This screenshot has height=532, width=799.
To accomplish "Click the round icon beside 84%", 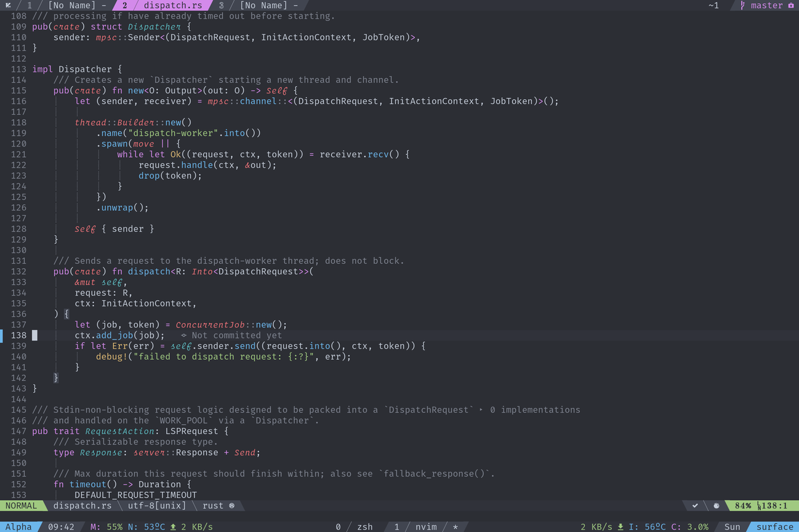I will [716, 506].
